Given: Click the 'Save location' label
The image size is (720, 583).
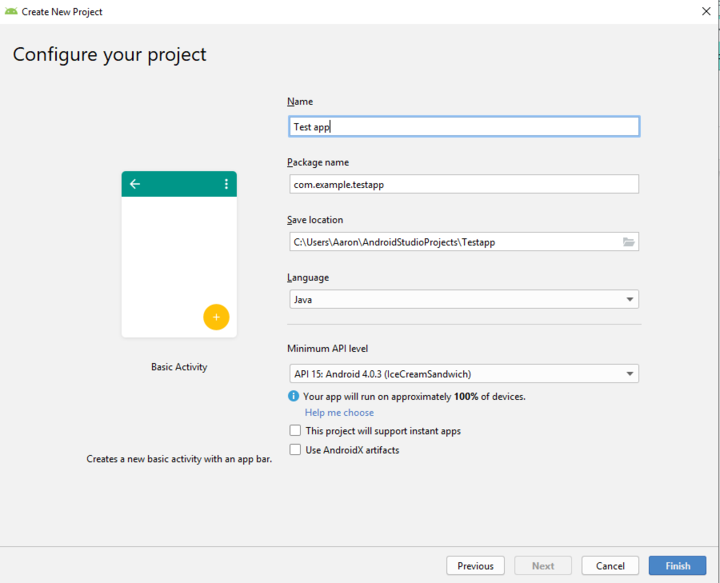Looking at the screenshot, I should coord(315,220).
